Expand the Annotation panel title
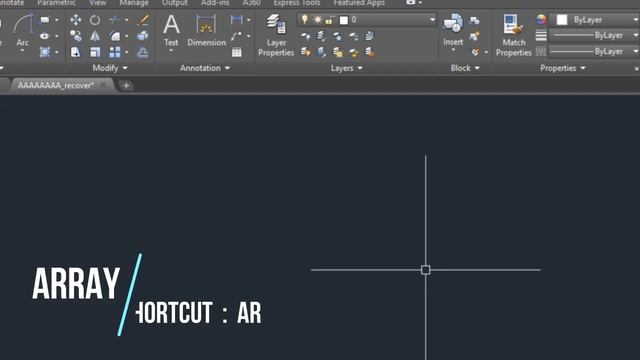Screen dimensions: 640x360 205,68
